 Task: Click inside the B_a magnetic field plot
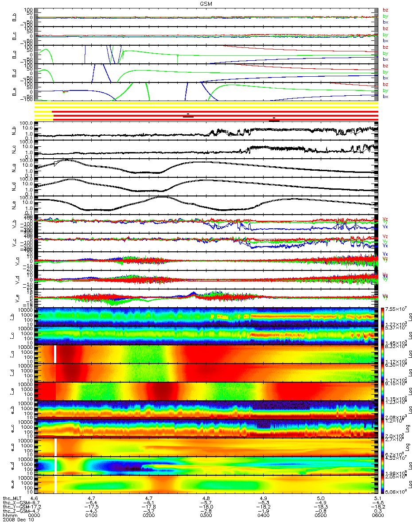pyautogui.click(x=206, y=54)
